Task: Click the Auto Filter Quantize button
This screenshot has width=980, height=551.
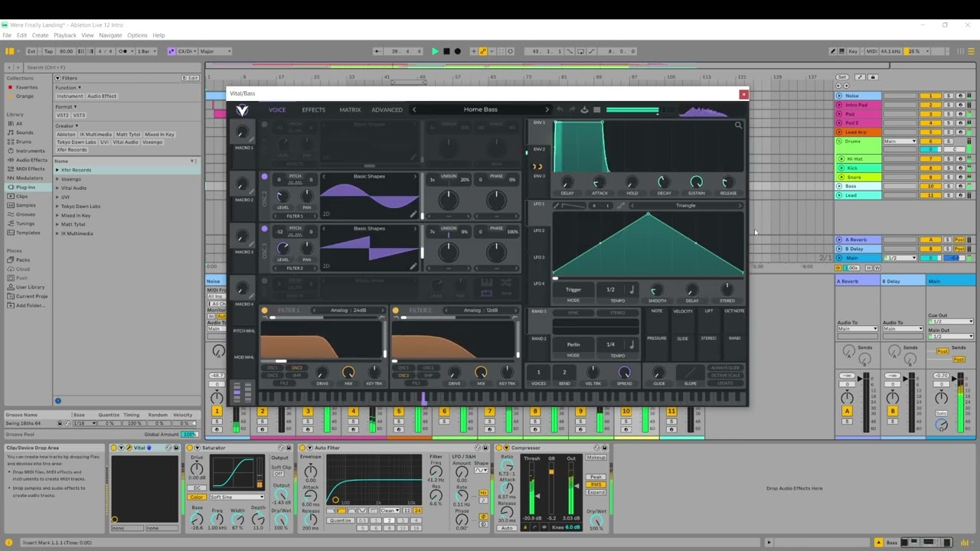Action: [x=340, y=520]
